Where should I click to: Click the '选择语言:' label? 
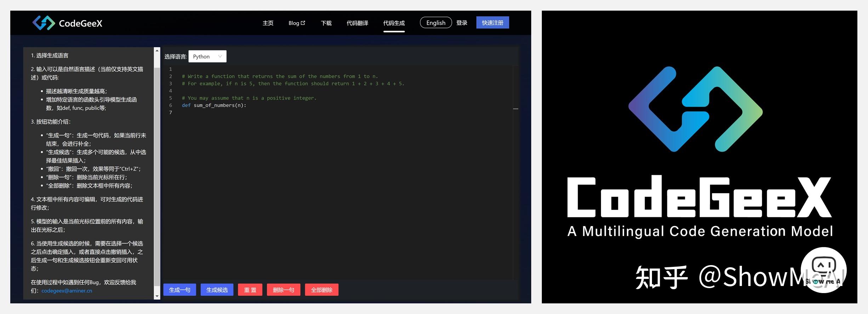coord(175,57)
